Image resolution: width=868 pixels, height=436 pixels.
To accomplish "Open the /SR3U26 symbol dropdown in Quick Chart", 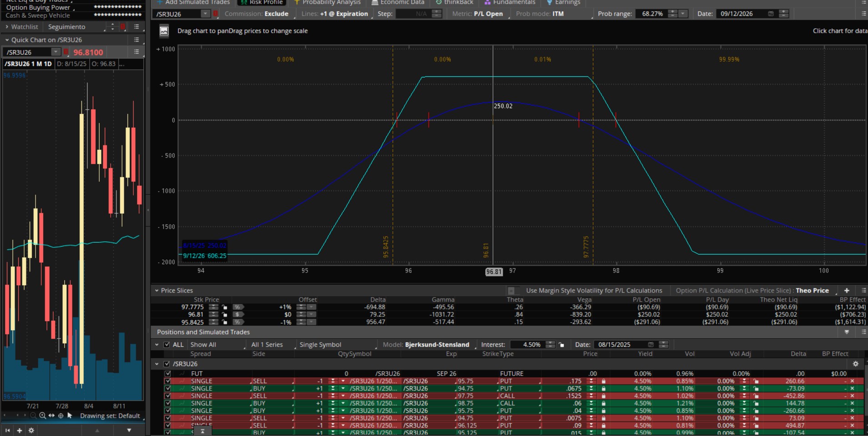I will [56, 52].
